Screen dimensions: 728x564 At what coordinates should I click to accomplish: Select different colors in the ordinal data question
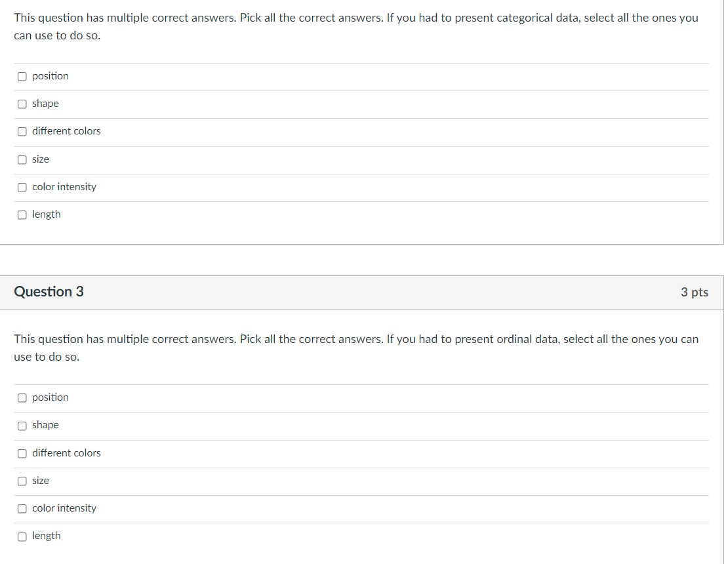tap(22, 453)
